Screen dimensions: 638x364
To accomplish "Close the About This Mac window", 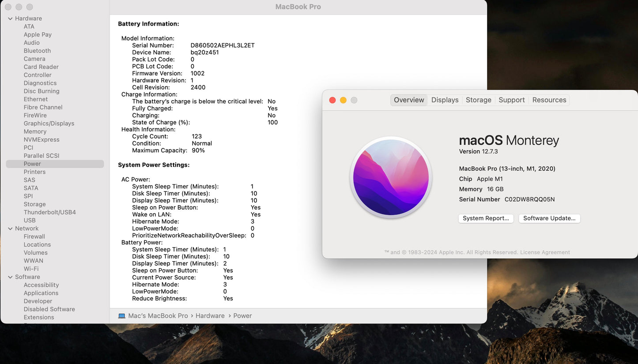I will point(332,100).
